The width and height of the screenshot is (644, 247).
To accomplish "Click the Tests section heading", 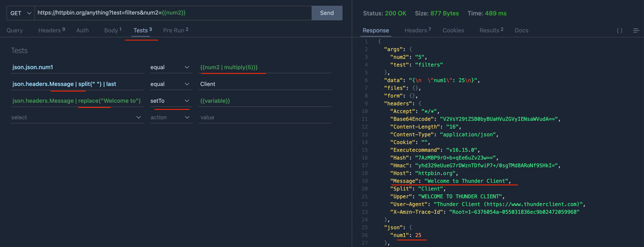I will [x=19, y=50].
